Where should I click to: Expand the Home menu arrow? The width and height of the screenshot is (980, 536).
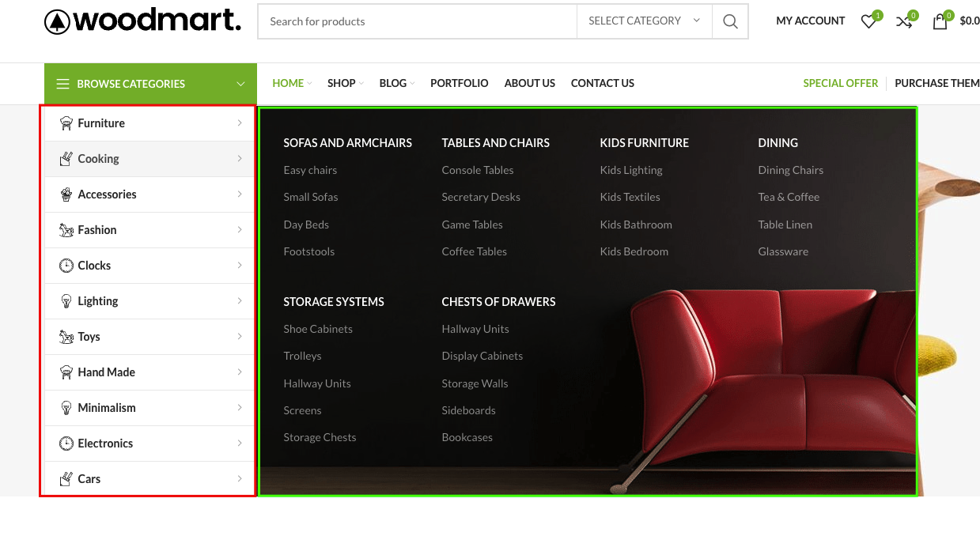click(309, 84)
